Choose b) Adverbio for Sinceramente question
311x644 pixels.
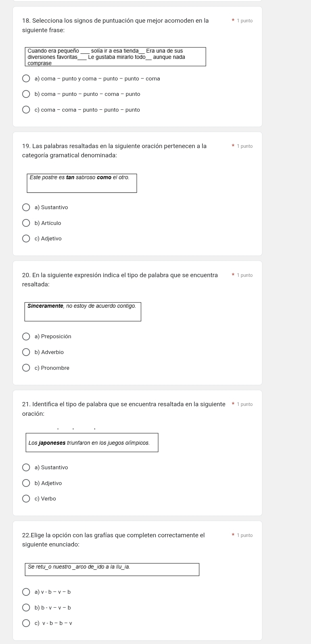coord(26,352)
